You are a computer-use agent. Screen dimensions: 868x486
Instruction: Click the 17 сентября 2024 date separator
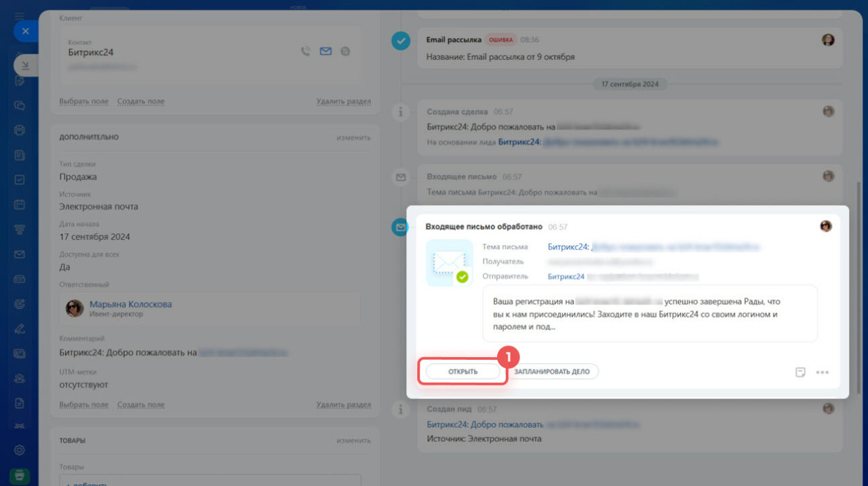[x=630, y=84]
